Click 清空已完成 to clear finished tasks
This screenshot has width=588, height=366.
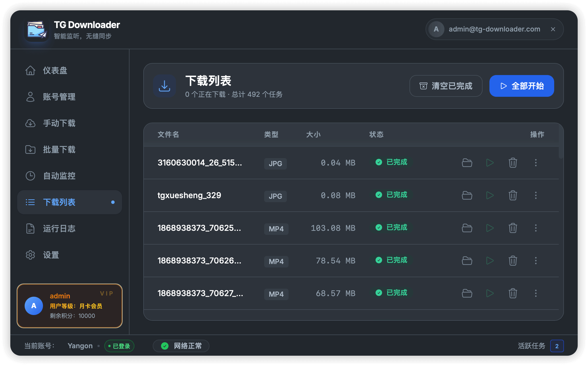[446, 86]
